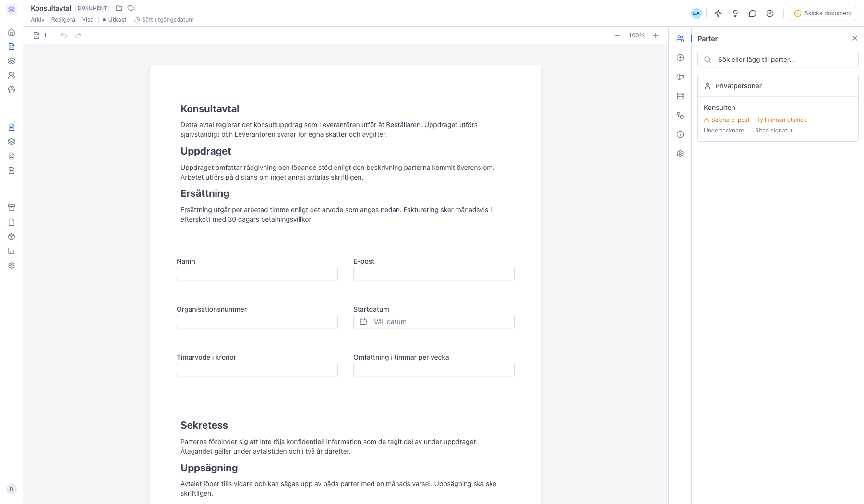Open the bar chart reports icon
The width and height of the screenshot is (864, 504).
(12, 251)
